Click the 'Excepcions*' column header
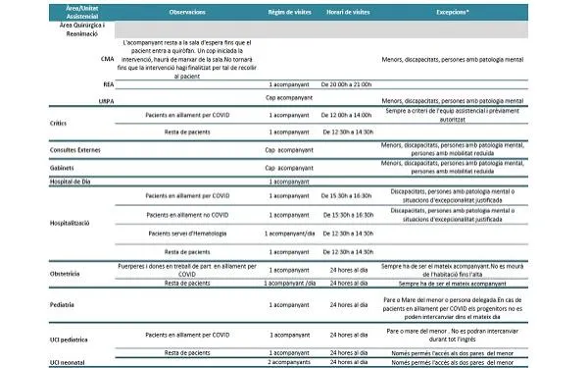588x368 pixels. (453, 12)
